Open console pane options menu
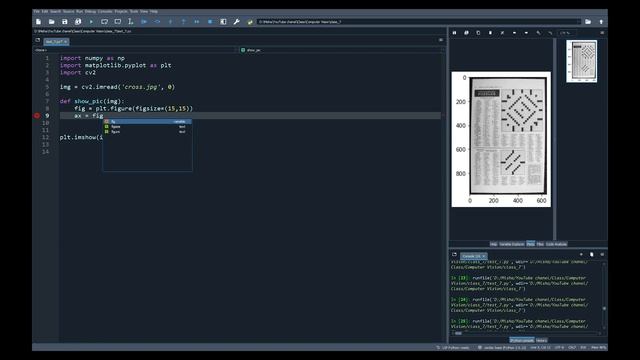This screenshot has width=640, height=360. tap(602, 254)
